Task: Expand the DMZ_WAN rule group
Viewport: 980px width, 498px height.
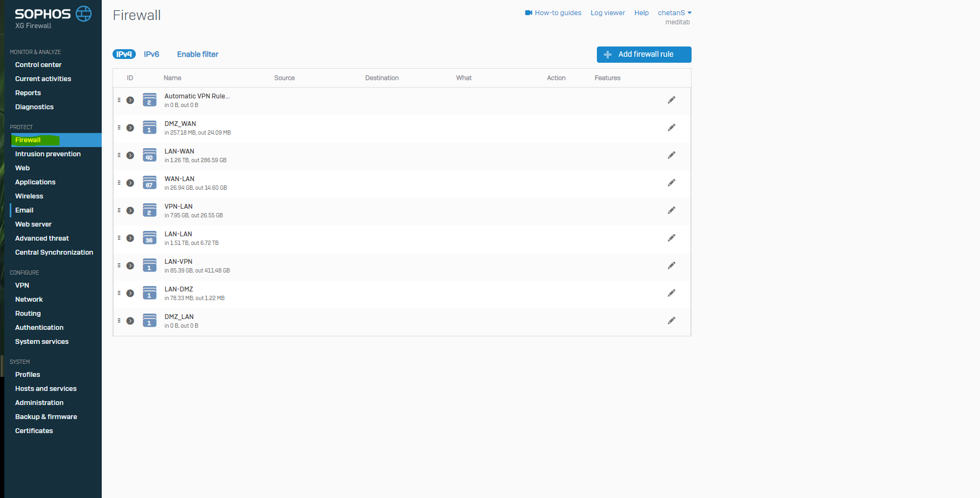Action: (130, 128)
